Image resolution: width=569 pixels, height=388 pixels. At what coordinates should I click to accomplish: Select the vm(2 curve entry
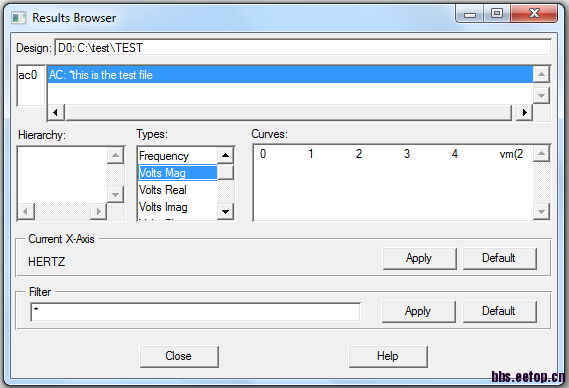[511, 154]
